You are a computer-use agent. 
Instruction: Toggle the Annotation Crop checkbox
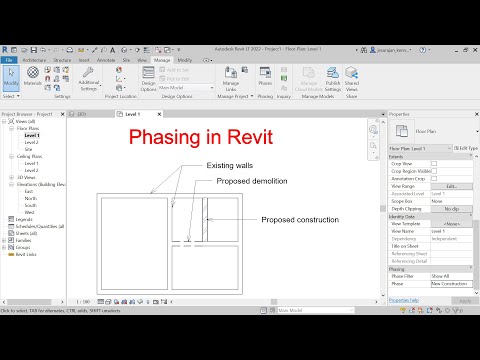point(434,179)
